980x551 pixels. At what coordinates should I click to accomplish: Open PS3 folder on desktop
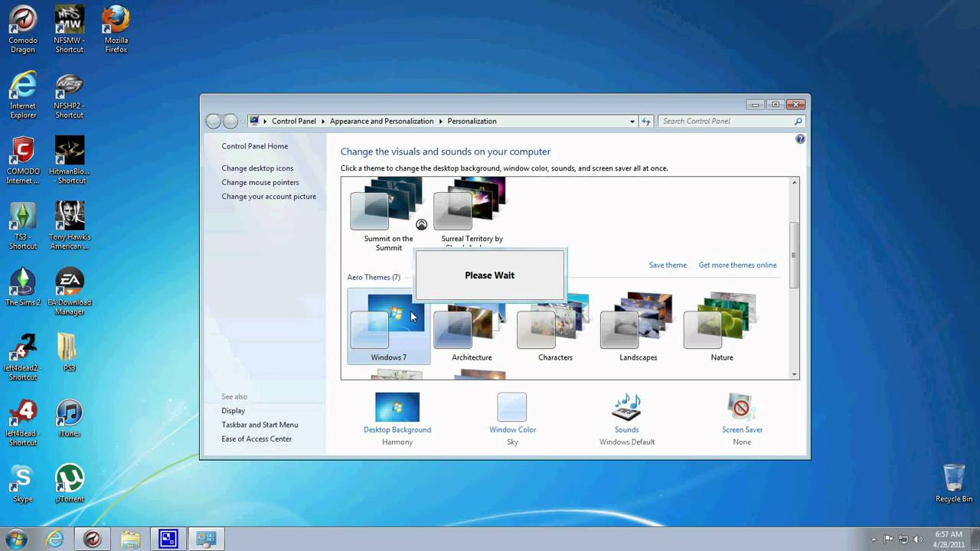69,354
